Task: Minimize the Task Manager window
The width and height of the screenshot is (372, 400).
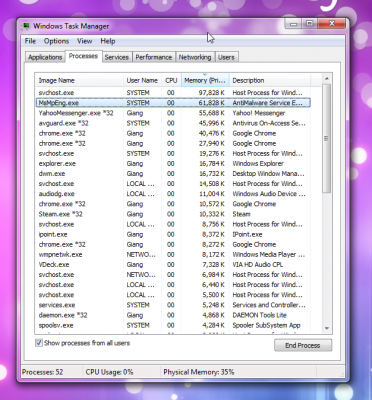Action: pos(293,24)
